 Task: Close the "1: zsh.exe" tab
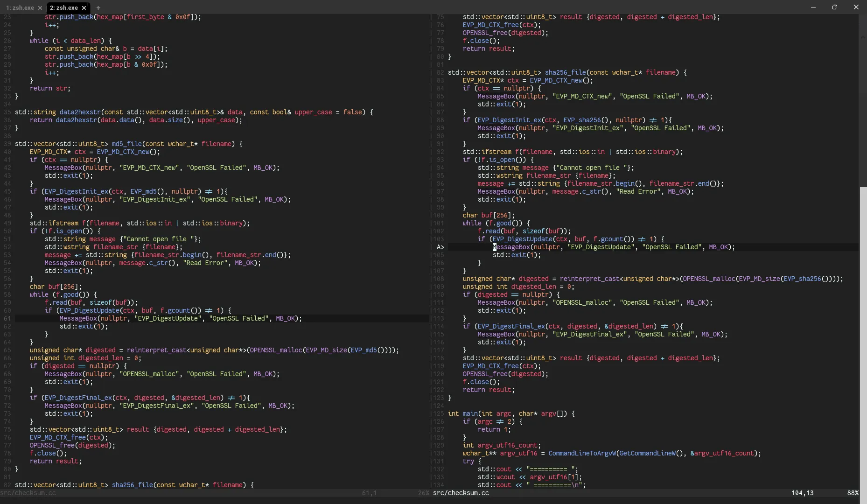click(x=40, y=8)
